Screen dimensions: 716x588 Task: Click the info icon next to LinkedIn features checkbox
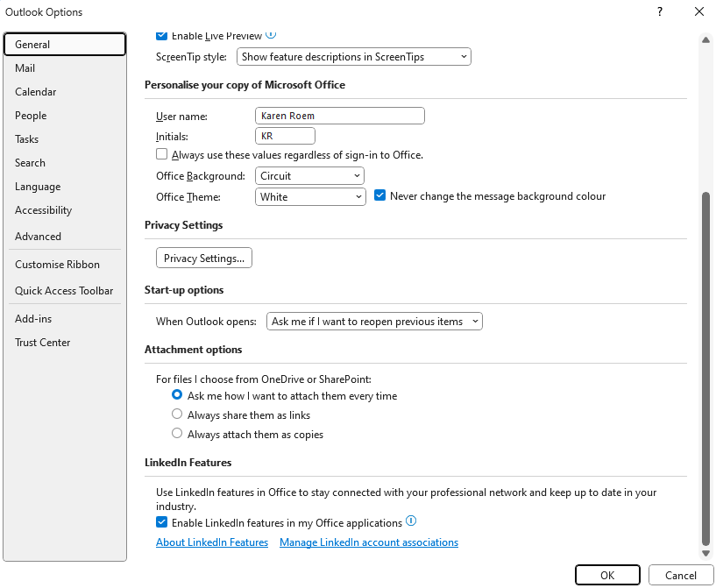point(411,521)
